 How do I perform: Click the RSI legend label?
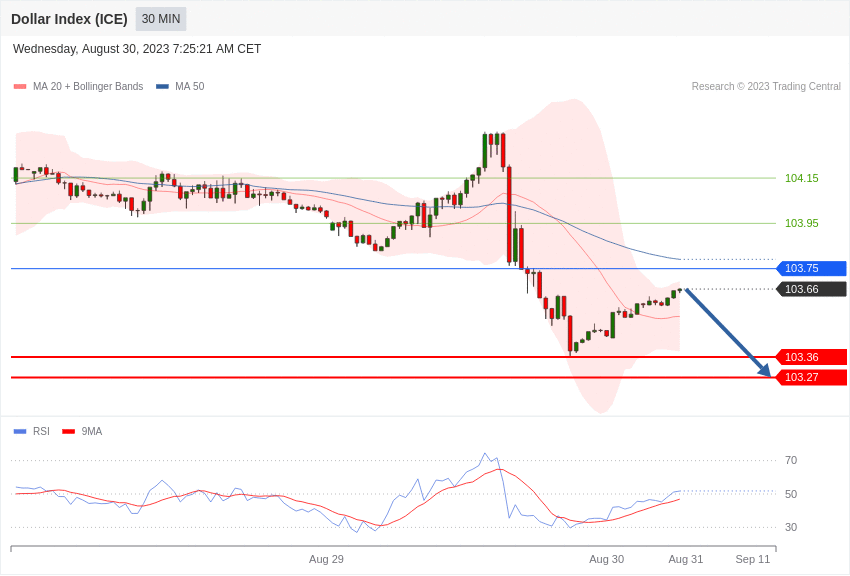(41, 432)
